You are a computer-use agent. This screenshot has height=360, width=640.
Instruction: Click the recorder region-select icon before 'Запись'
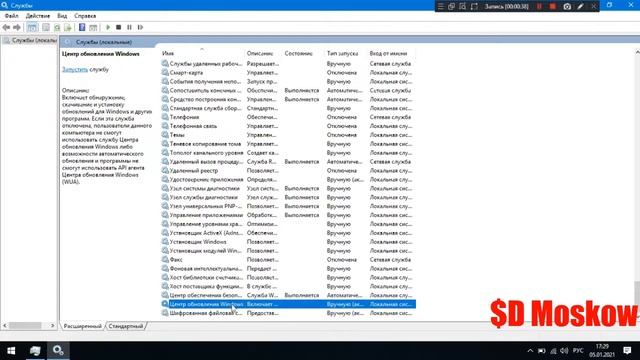[x=474, y=6]
